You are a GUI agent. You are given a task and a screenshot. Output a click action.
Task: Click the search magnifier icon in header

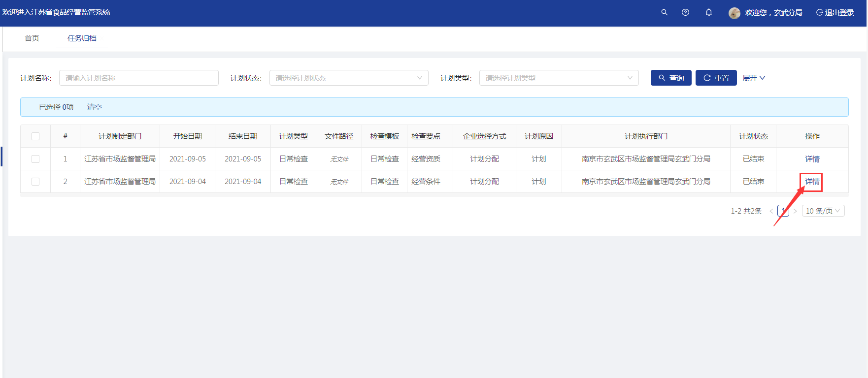[x=664, y=12]
